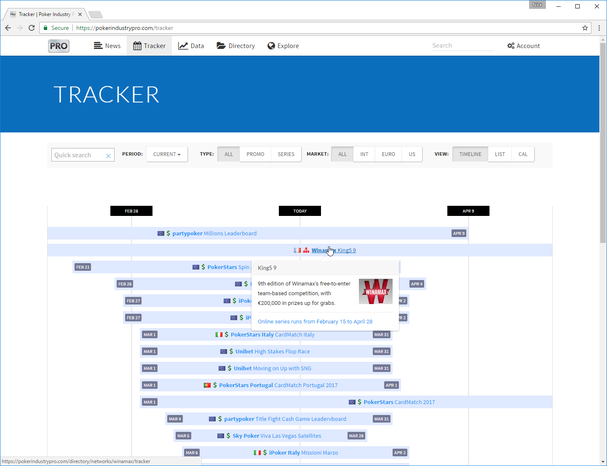Viewport: 607px width, 466px height.
Task: Open PokerStars Italy CardMatch Italy link
Action: tap(273, 334)
